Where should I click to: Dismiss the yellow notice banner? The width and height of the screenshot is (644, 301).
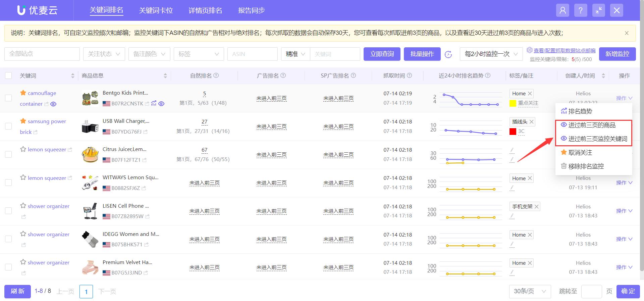[x=627, y=33]
